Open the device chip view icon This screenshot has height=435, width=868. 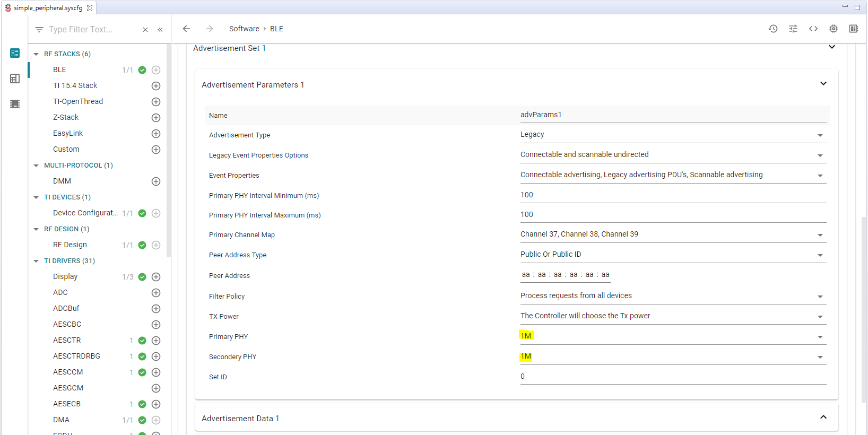pyautogui.click(x=834, y=29)
